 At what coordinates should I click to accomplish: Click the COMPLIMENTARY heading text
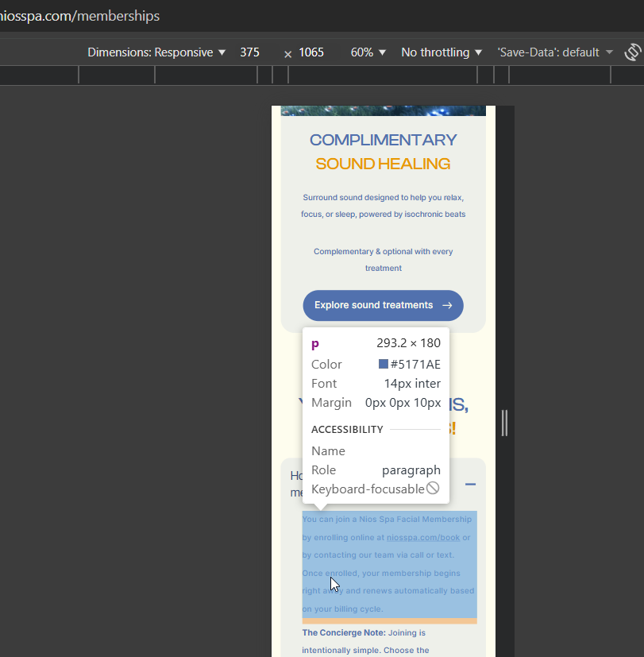click(383, 140)
